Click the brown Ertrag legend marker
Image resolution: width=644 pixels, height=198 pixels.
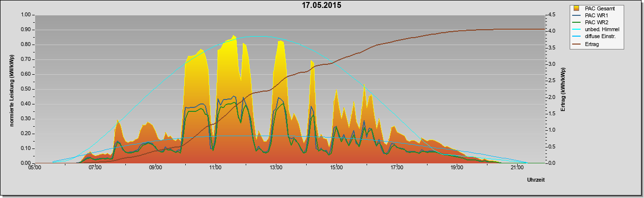pos(577,43)
